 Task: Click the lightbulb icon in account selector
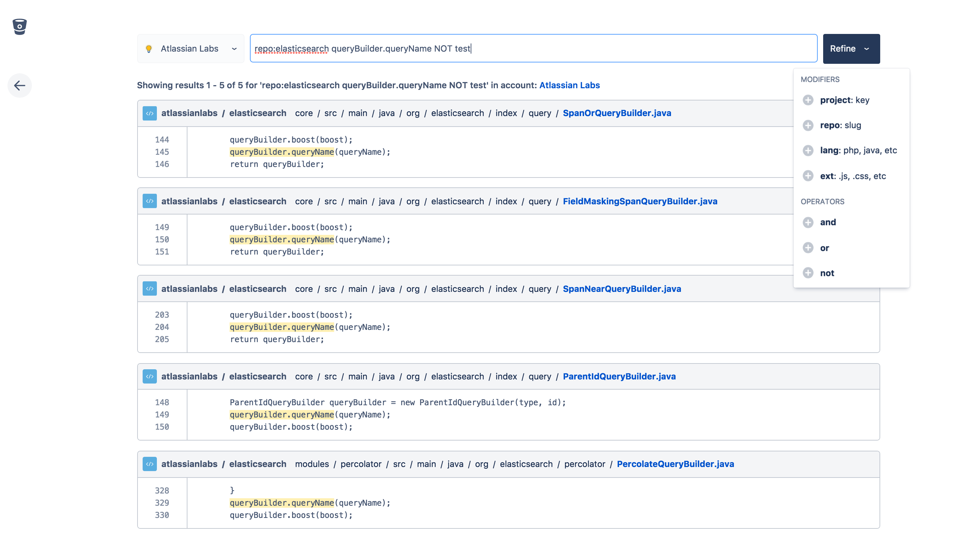(149, 49)
